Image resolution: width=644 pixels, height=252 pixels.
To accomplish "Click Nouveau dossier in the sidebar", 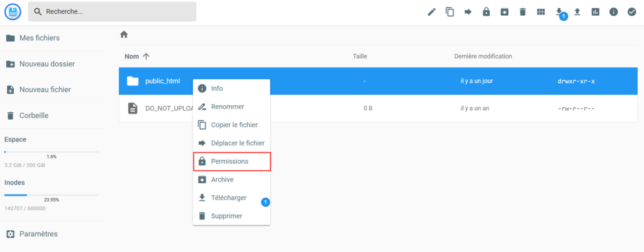I will (47, 64).
